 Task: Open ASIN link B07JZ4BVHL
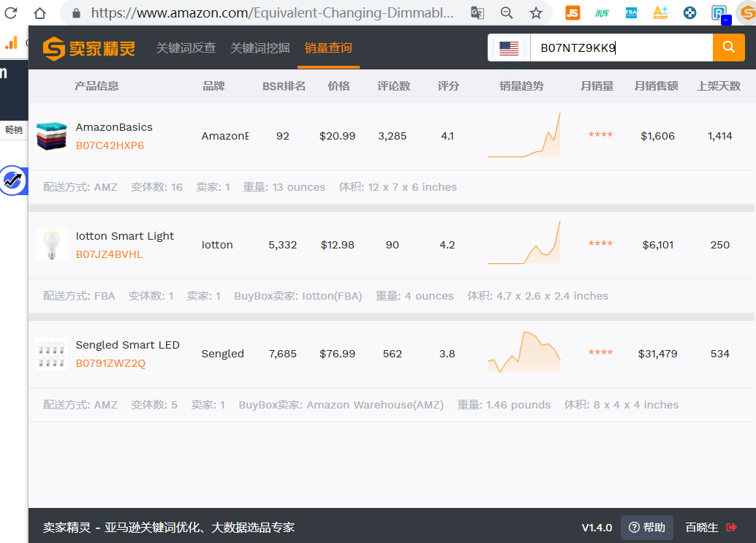tap(110, 254)
